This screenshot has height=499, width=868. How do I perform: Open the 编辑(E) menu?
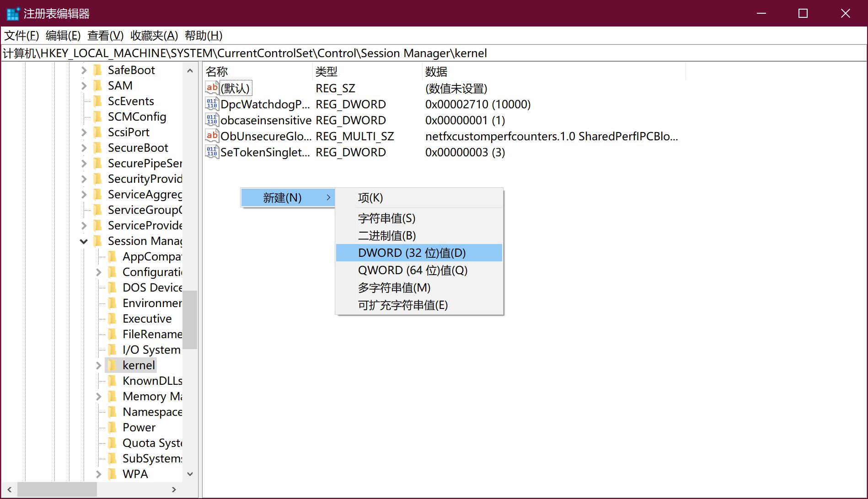pyautogui.click(x=63, y=36)
